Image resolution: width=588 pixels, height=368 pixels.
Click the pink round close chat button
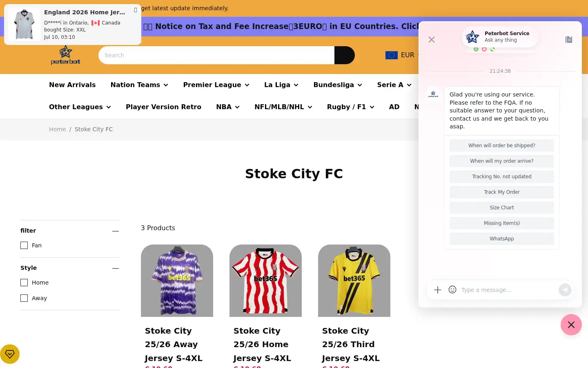pos(571,325)
